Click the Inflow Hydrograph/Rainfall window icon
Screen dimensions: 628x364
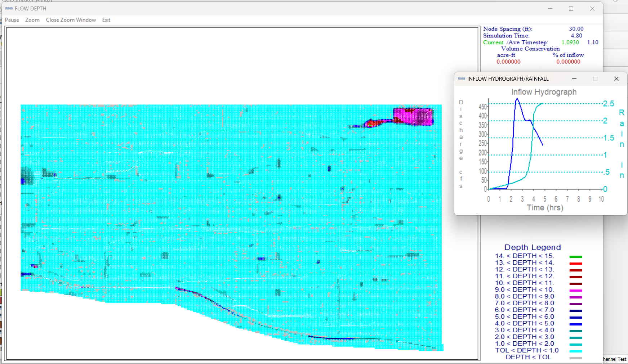coord(461,78)
